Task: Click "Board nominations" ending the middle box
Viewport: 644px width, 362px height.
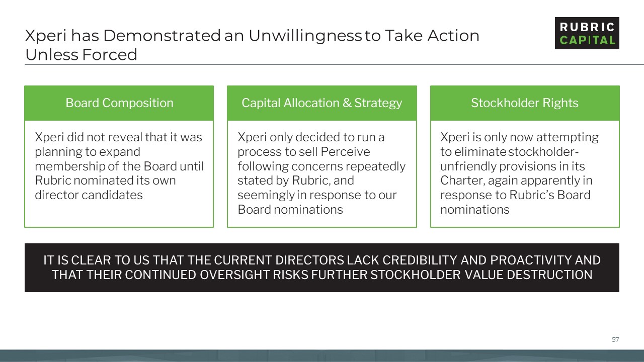Action: pyautogui.click(x=290, y=210)
